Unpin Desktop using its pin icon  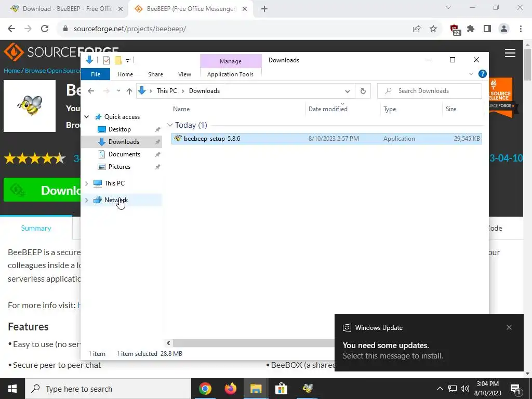(158, 129)
